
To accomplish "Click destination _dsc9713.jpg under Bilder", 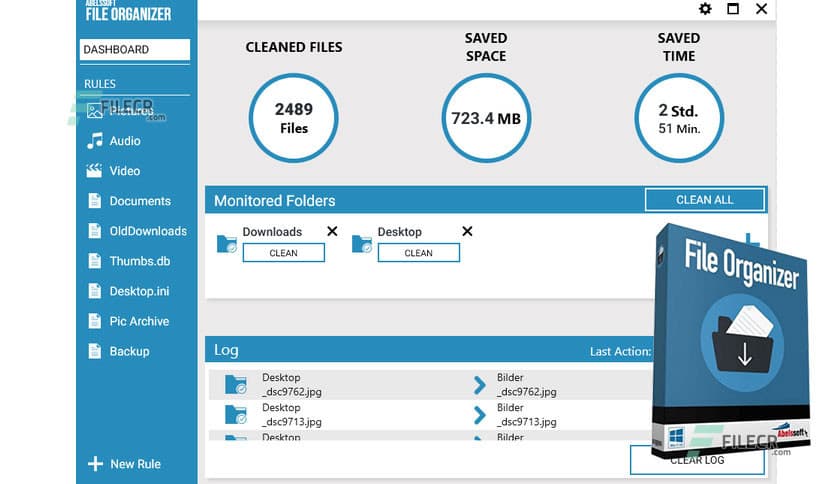I will point(527,422).
